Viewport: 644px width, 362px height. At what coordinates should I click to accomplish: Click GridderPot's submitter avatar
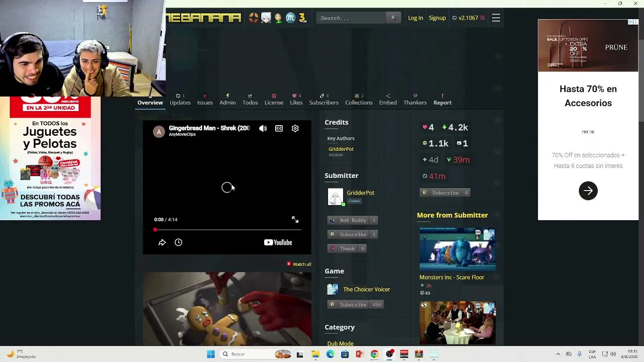pyautogui.click(x=336, y=197)
